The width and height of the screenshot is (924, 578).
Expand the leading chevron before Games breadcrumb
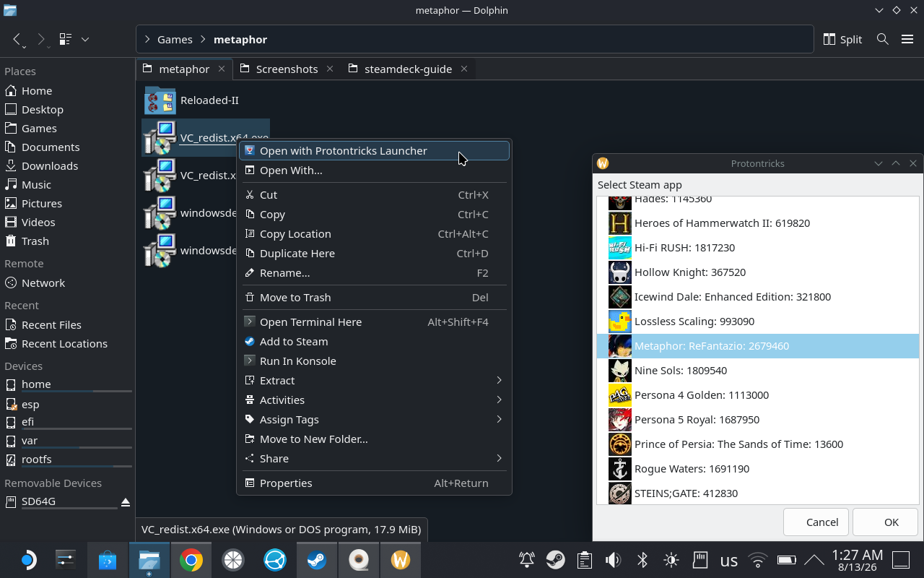coord(147,39)
